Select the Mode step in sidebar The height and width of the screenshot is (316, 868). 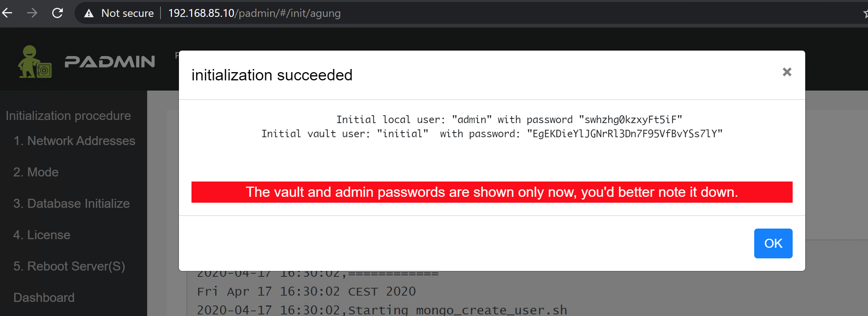(x=36, y=172)
